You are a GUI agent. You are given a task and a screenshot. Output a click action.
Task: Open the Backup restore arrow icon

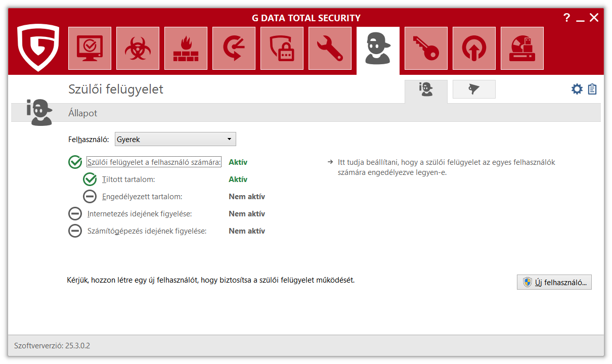pos(234,48)
